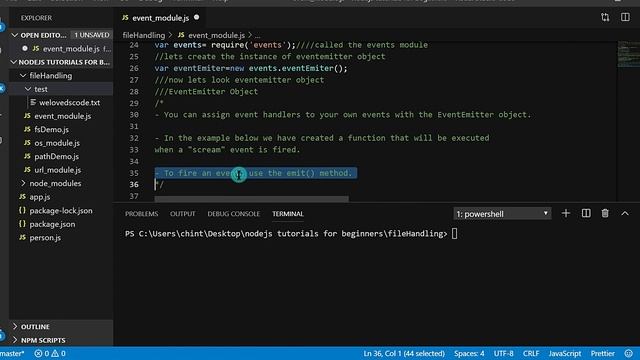Click the EXPLORER panel title
This screenshot has width=640, height=360.
point(36,18)
